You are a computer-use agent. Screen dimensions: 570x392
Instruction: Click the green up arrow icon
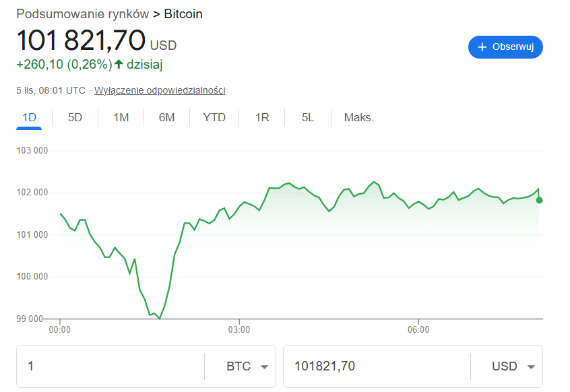[x=119, y=65]
